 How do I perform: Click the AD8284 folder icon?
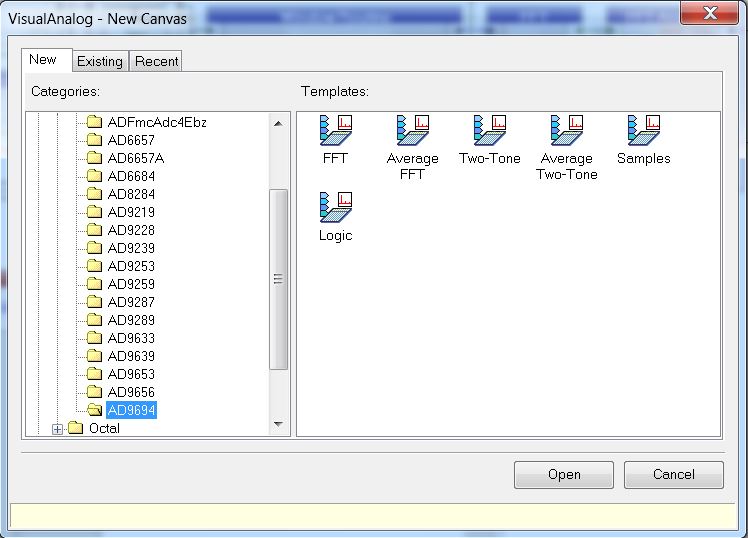(x=94, y=194)
